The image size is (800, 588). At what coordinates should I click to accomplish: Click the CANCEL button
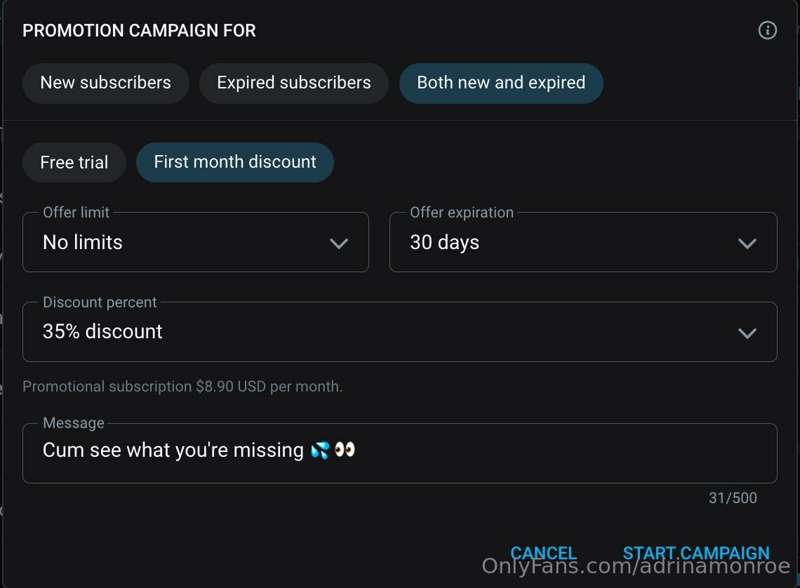tap(543, 553)
